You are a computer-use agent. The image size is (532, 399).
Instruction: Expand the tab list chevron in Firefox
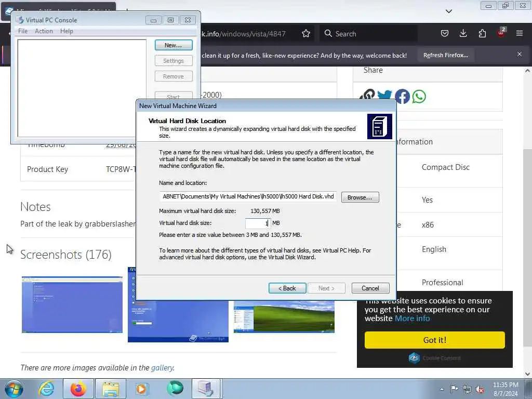pos(449,11)
